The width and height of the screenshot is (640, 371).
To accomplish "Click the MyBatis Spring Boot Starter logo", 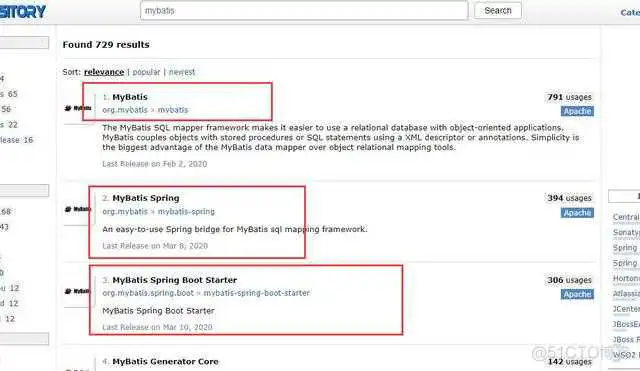I will [x=78, y=291].
